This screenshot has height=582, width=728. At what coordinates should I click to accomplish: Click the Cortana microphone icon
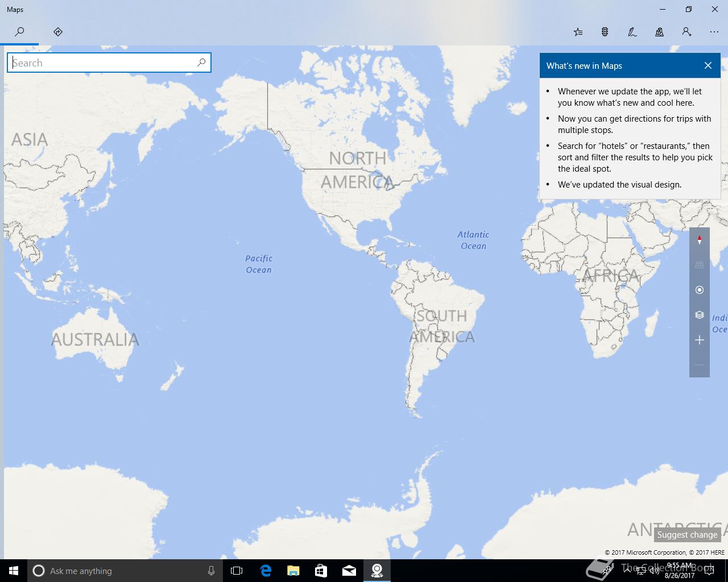(211, 571)
